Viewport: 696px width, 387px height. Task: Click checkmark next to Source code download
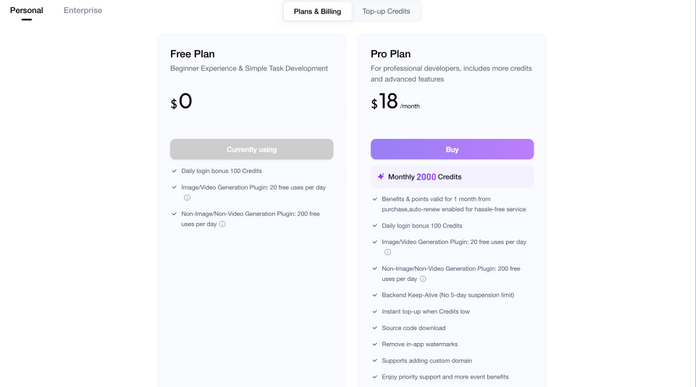tap(375, 328)
